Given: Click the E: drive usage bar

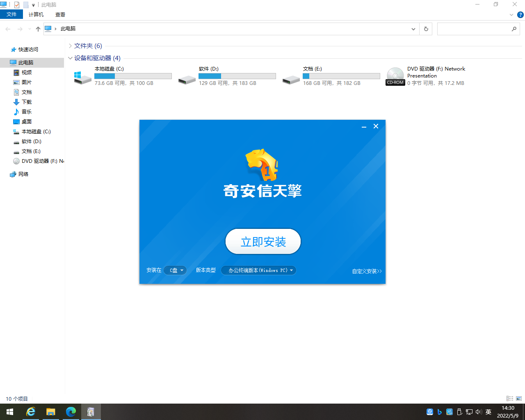Looking at the screenshot, I should (341, 76).
